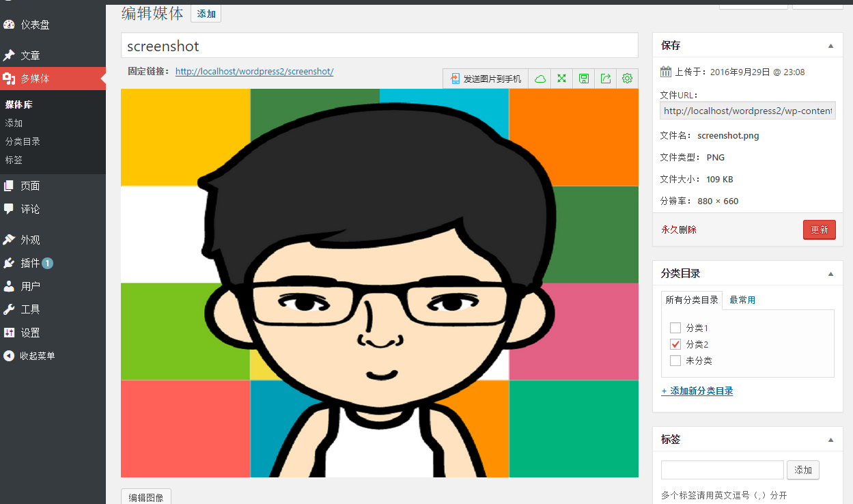Click the green save floppy disk icon
Image resolution: width=853 pixels, height=504 pixels.
(584, 79)
